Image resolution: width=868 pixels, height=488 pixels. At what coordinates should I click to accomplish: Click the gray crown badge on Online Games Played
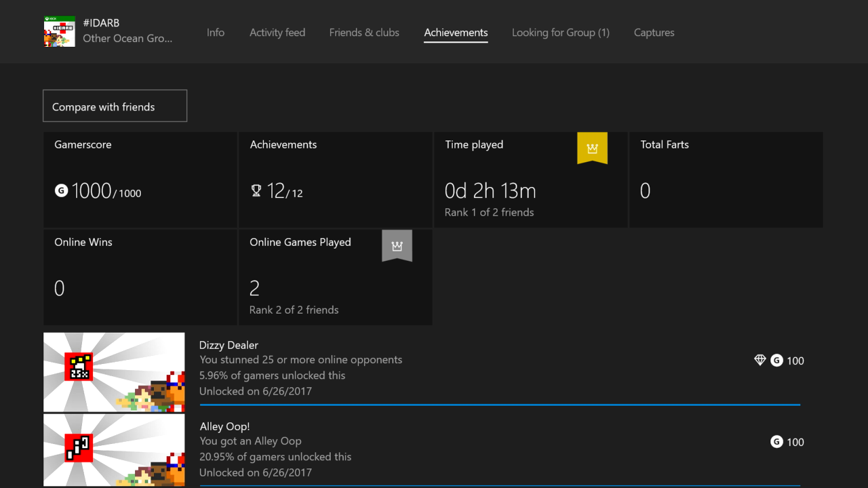[x=397, y=245]
